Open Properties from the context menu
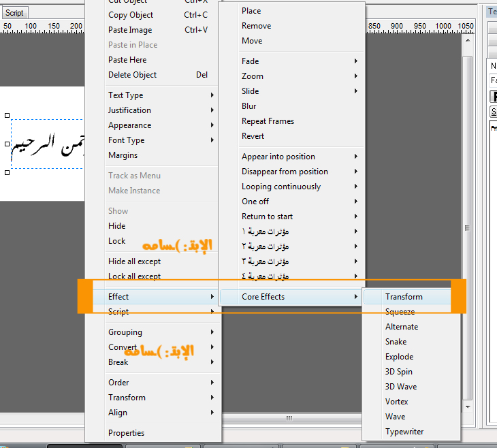497x448 pixels. pyautogui.click(x=126, y=433)
